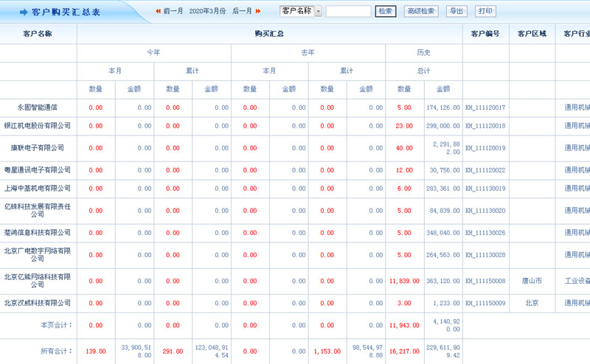
Task: Click the 客户名称 column header
Action: [x=38, y=34]
